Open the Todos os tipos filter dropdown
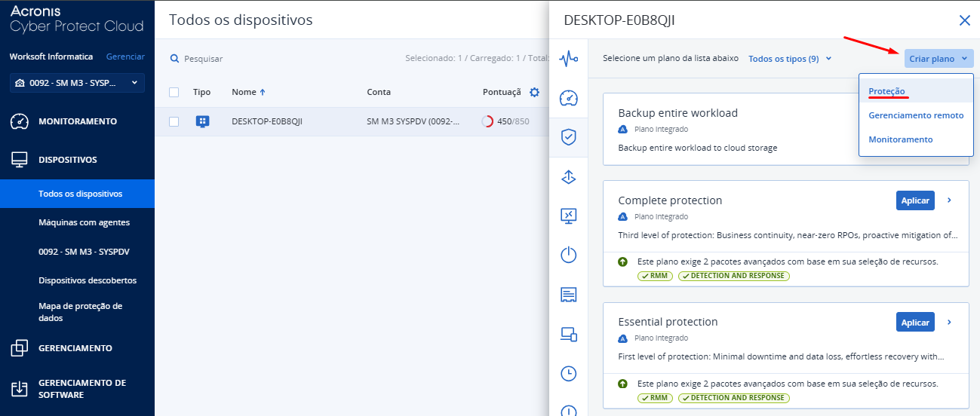The width and height of the screenshot is (980, 416). pyautogui.click(x=789, y=59)
